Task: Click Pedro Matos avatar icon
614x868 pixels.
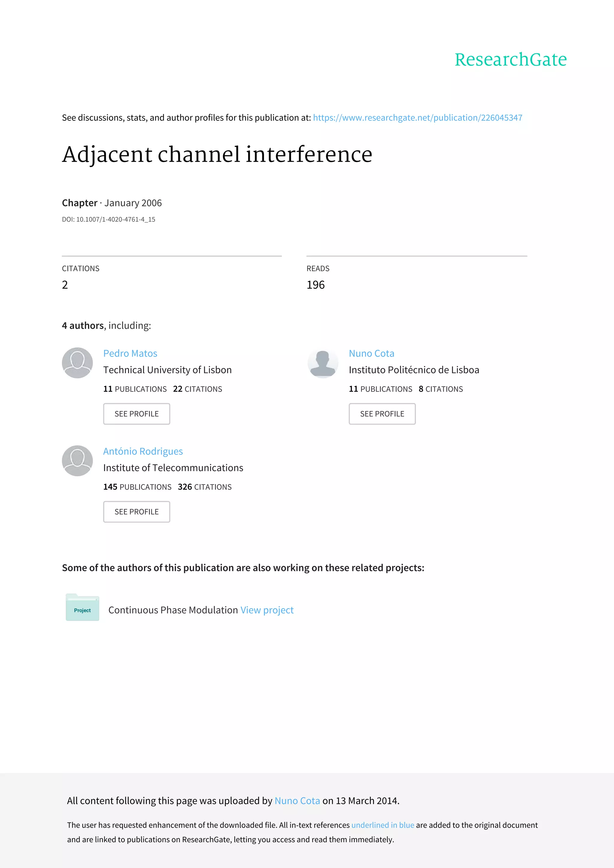Action: 77,362
